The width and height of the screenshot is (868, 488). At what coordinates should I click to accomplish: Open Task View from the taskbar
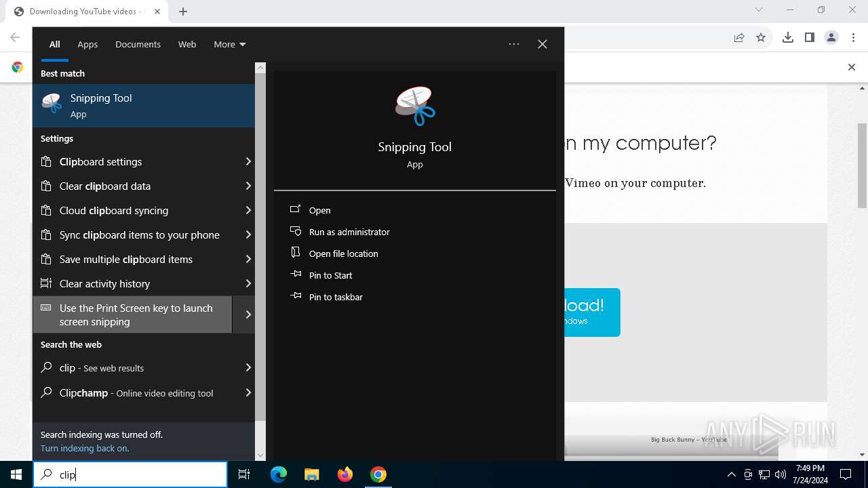244,474
